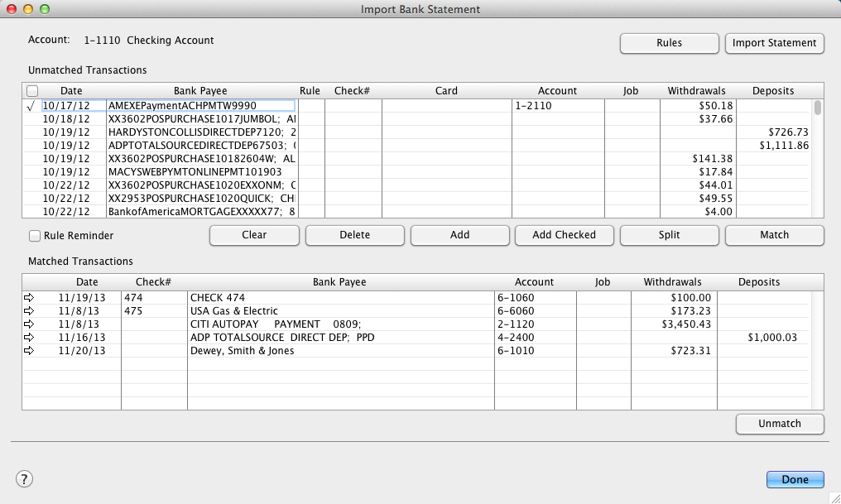Toggle the select-all checkbox in unmatched header
The width and height of the screenshot is (841, 504).
coord(32,91)
